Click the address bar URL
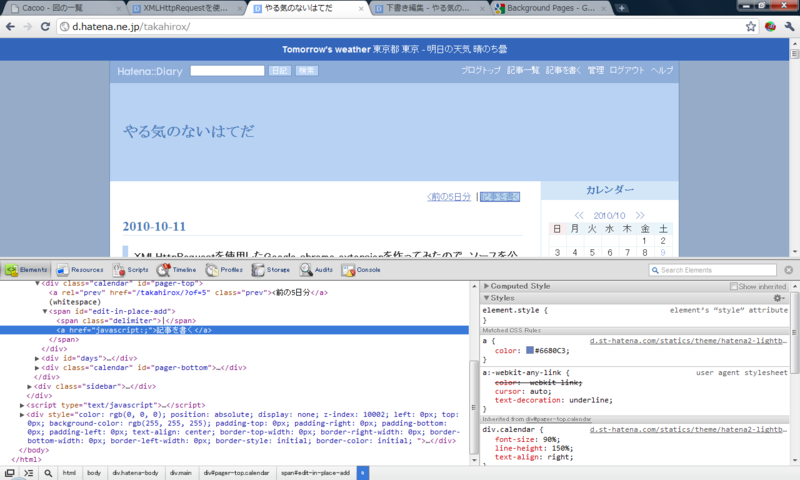This screenshot has width=800, height=480. click(x=131, y=27)
